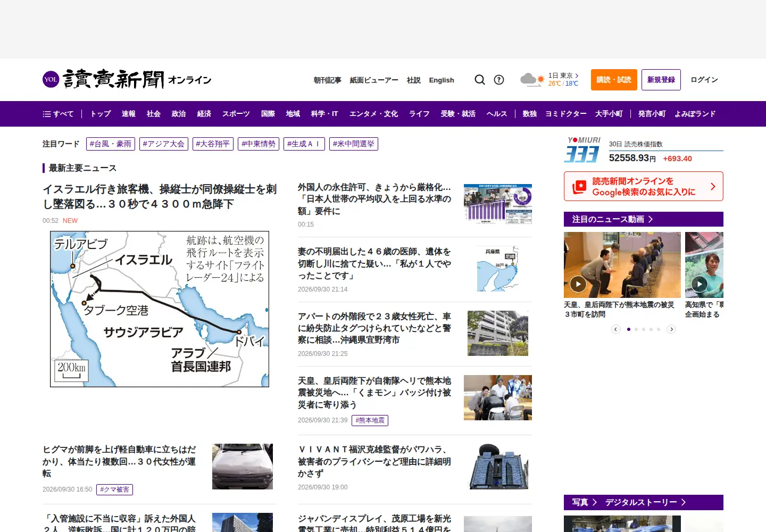
Task: Expand the 写真 section chevron
Action: pos(595,502)
